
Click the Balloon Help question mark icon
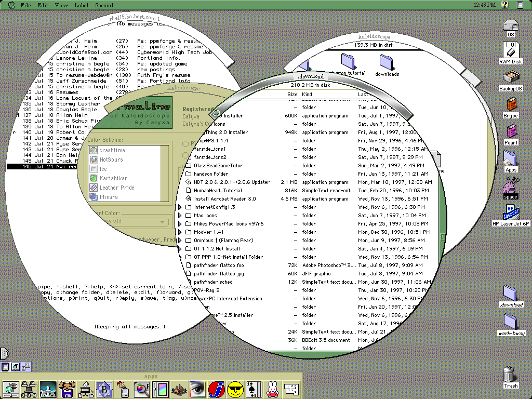[x=504, y=5]
